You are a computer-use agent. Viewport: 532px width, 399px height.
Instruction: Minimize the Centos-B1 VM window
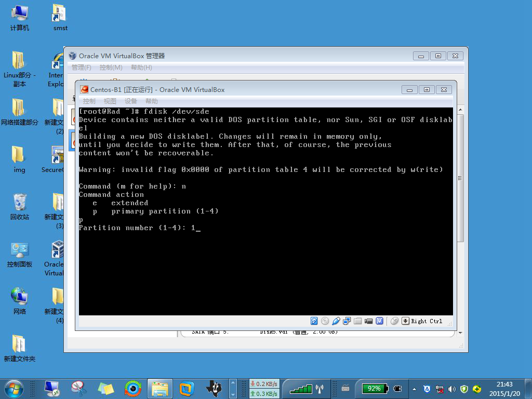(409, 89)
